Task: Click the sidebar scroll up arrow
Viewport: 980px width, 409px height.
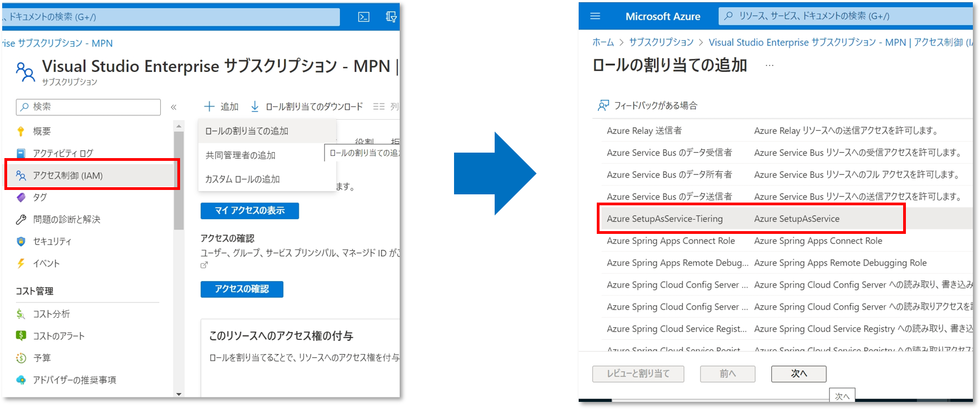Action: (x=178, y=126)
